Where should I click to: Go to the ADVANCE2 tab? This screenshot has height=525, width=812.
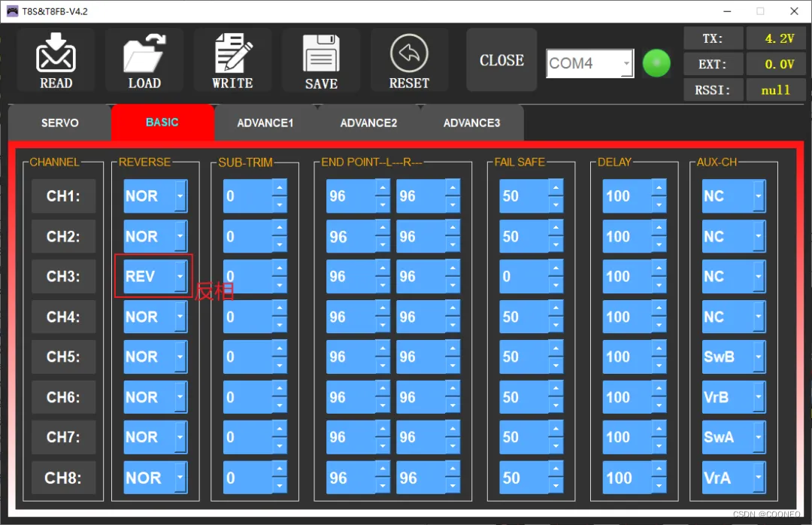tap(368, 123)
